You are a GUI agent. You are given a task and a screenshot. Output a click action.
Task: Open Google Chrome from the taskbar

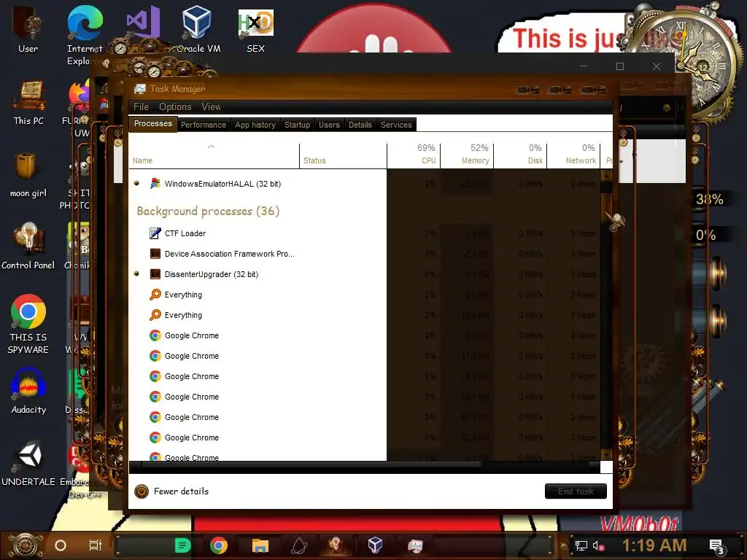[219, 545]
